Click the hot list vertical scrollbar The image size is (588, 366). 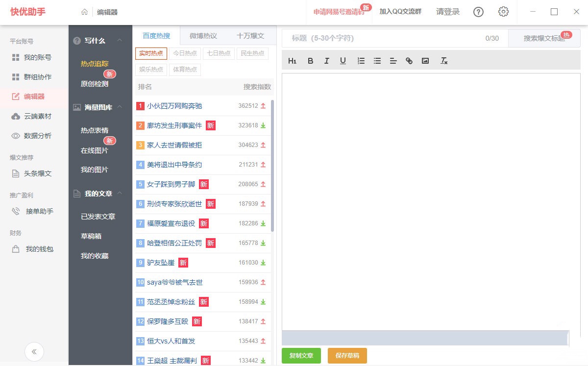(x=272, y=167)
